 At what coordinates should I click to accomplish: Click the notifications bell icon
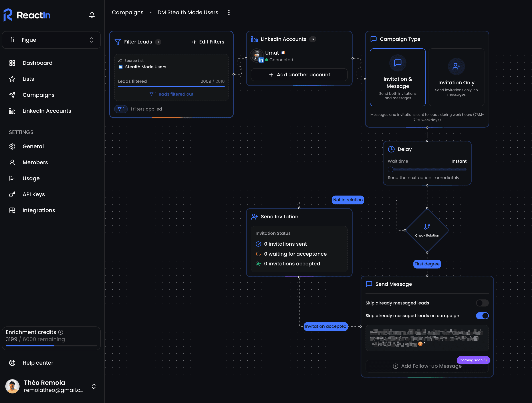point(92,15)
